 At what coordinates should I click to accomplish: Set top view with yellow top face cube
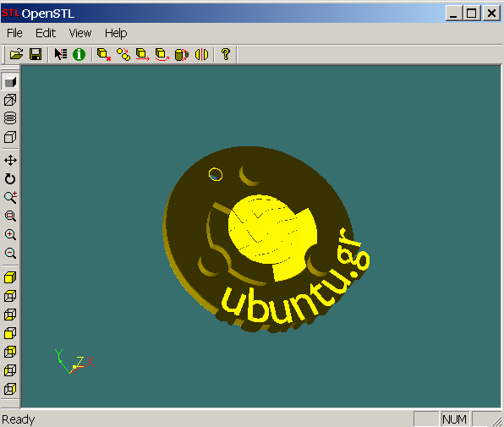point(10,296)
